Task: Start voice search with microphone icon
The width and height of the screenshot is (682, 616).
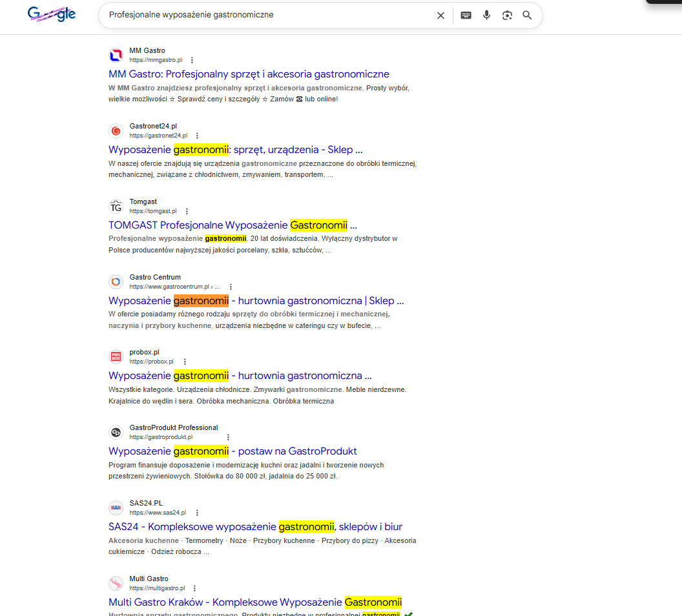Action: [486, 15]
